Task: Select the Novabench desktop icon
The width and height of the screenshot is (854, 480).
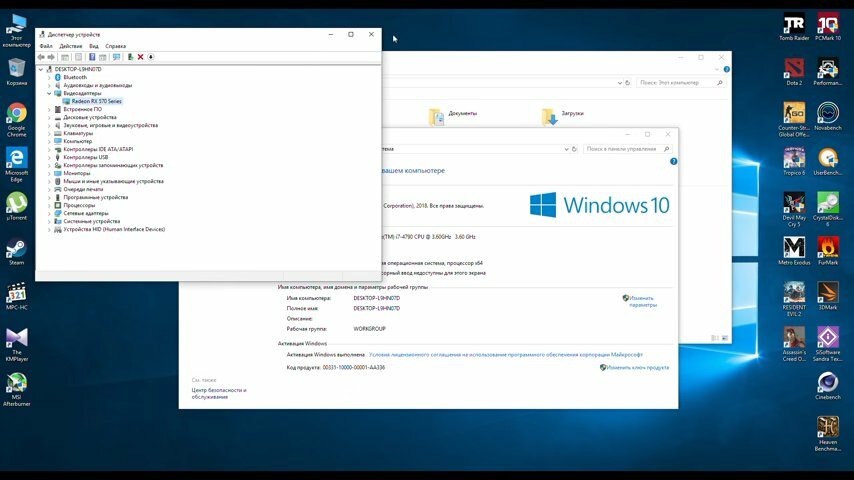Action: point(828,117)
